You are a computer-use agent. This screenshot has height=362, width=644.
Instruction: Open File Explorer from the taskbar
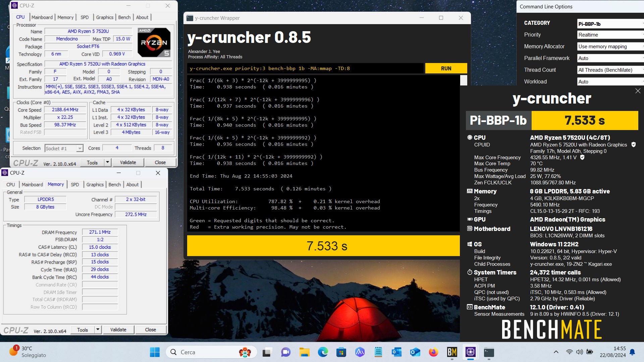(304, 352)
